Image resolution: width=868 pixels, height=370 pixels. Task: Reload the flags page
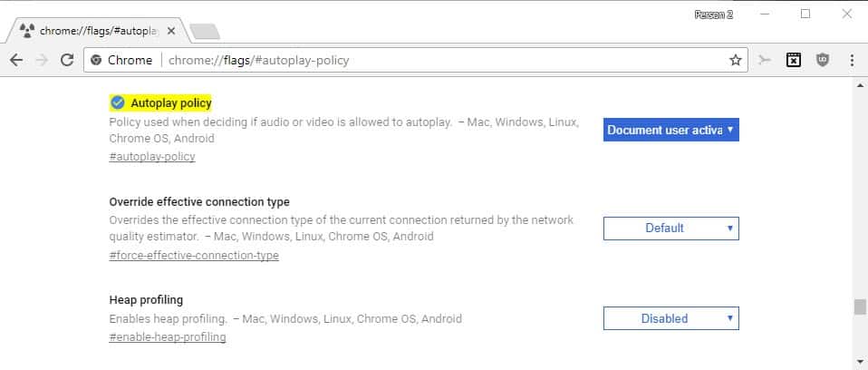click(67, 61)
